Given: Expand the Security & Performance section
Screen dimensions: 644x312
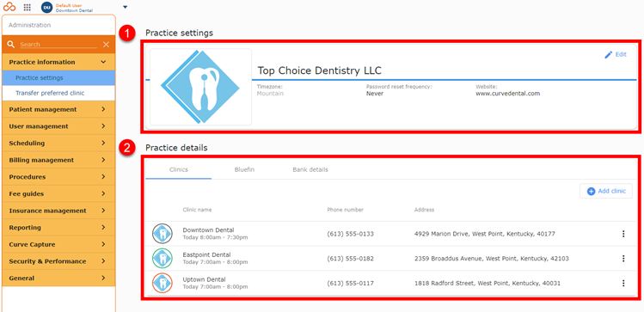Looking at the screenshot, I should (58, 261).
